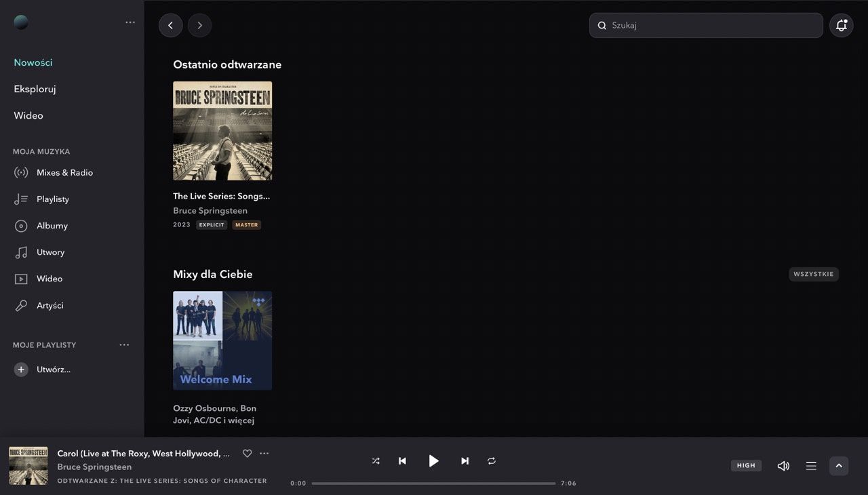
Task: Click the Wideo play-box icon in Moja Muzyka
Action: 21,279
